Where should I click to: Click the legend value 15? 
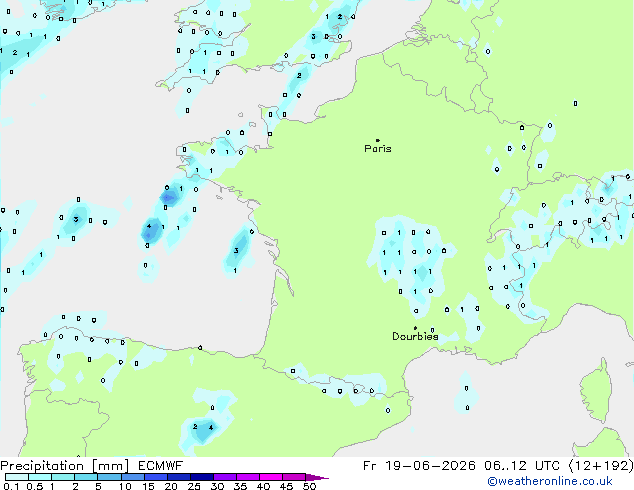(148, 486)
